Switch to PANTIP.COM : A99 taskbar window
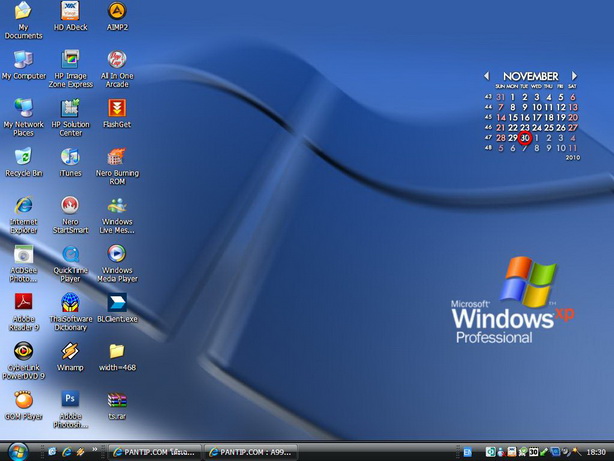 click(251, 452)
